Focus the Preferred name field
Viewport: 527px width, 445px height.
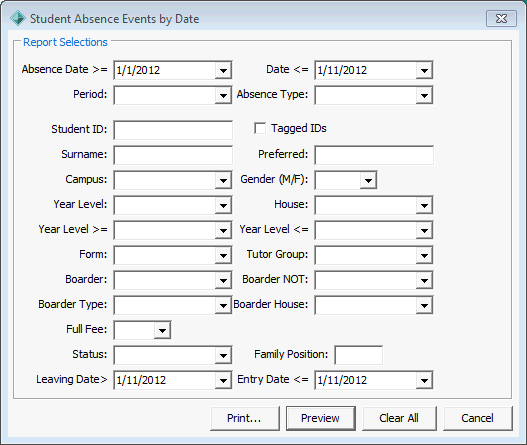[x=374, y=155]
